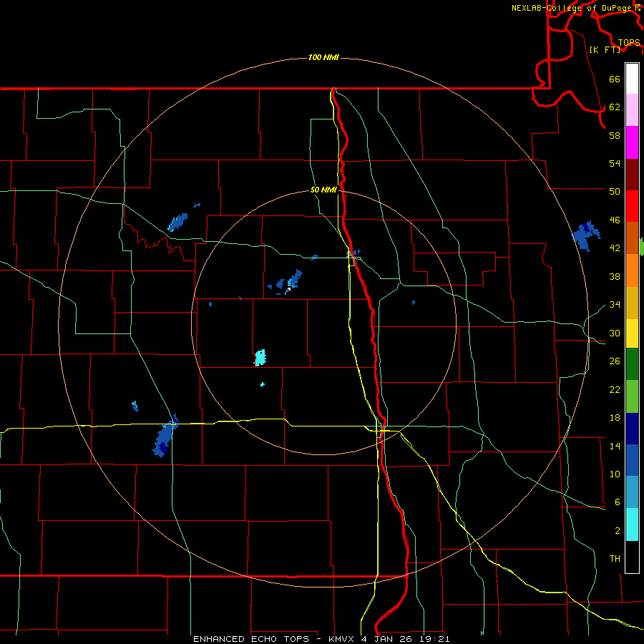Click the TH threshold legend label
Screen dimensions: 644x644
coord(615,559)
